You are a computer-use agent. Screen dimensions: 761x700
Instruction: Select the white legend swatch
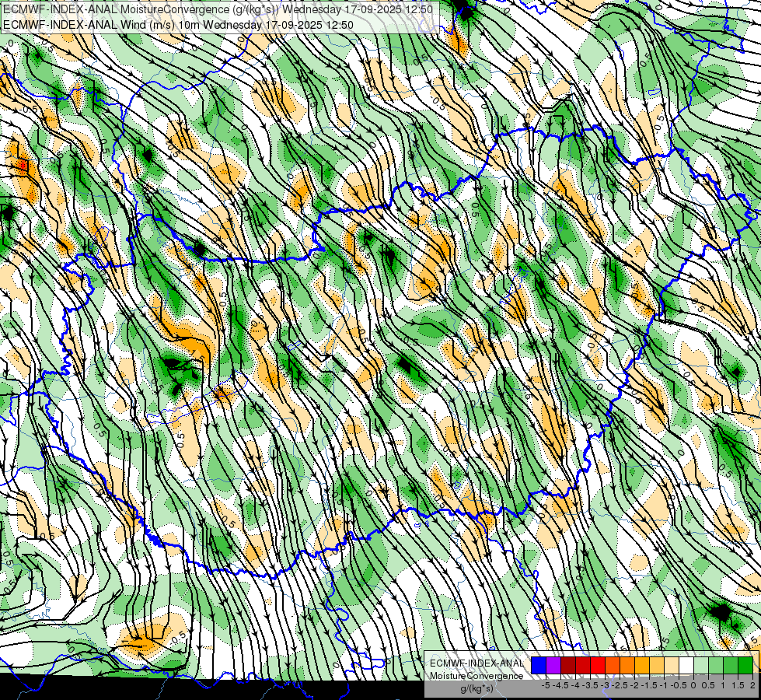(x=686, y=665)
